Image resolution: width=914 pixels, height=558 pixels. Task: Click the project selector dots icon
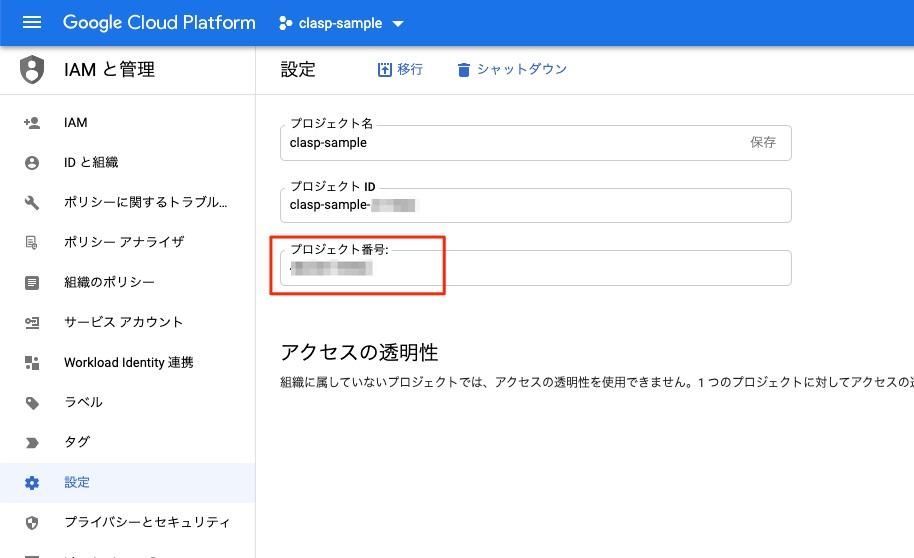285,23
